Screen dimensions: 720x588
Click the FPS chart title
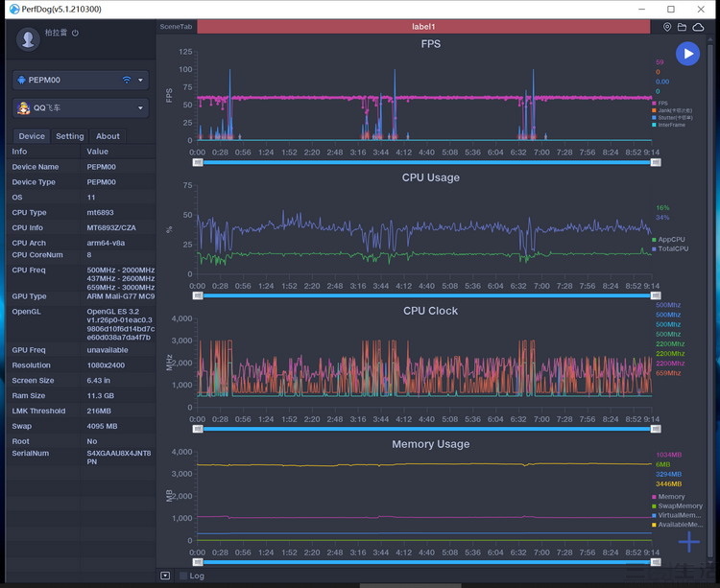(431, 44)
